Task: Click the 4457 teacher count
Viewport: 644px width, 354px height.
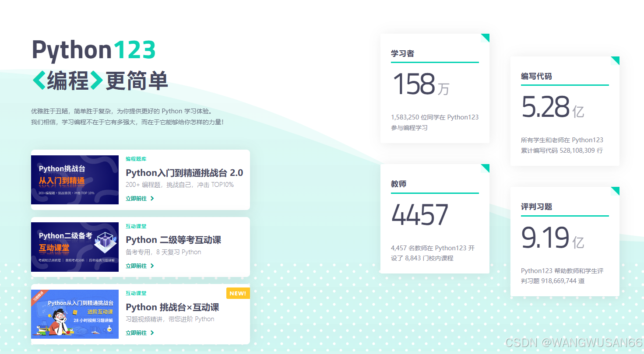Action: (x=420, y=215)
